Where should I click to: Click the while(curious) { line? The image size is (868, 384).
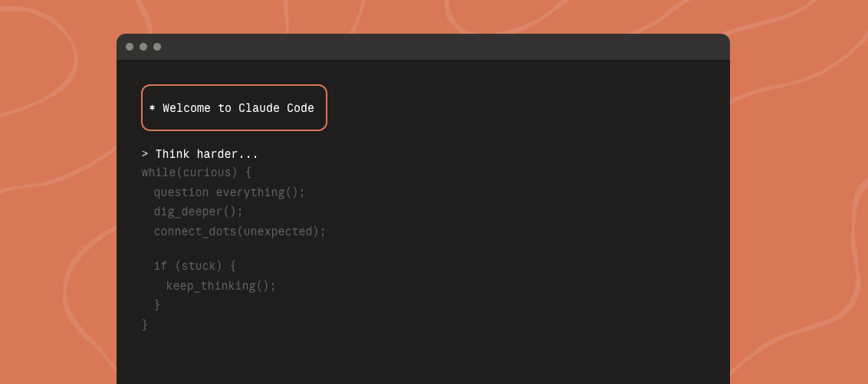click(196, 172)
